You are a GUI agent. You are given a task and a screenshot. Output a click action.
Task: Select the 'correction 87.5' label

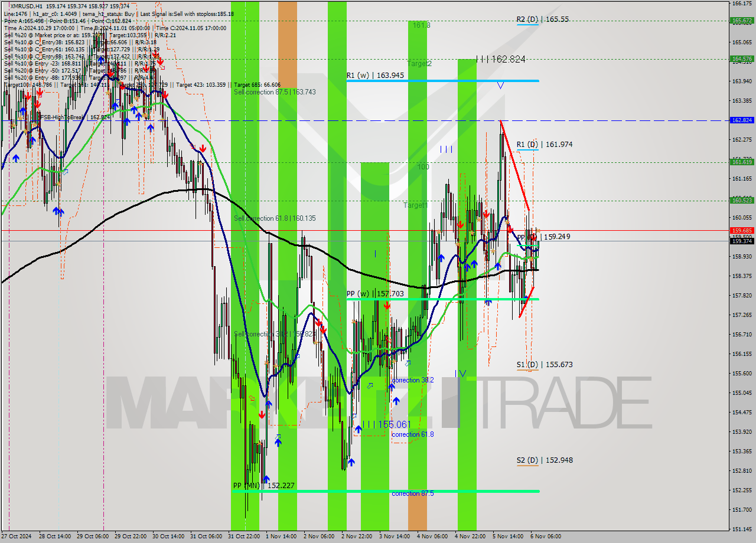(x=412, y=493)
